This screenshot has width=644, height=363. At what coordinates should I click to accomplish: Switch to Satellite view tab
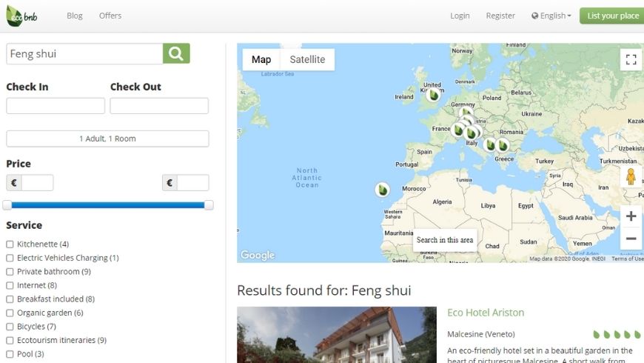(307, 59)
